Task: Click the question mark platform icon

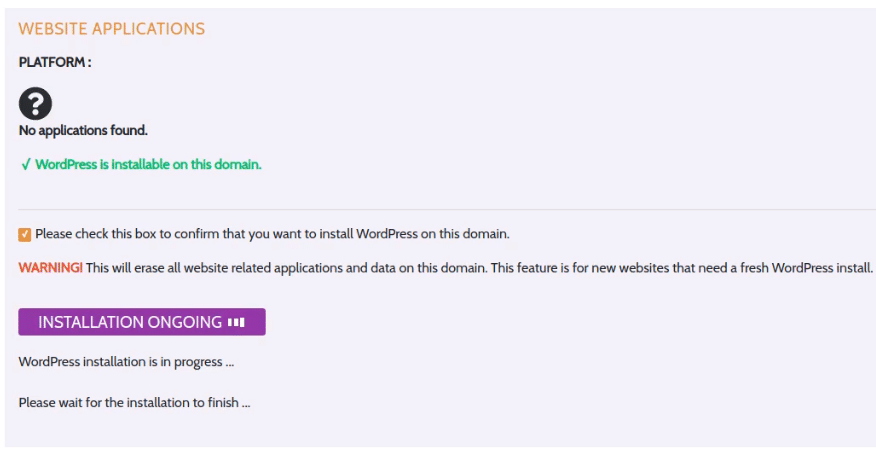Action: (35, 103)
